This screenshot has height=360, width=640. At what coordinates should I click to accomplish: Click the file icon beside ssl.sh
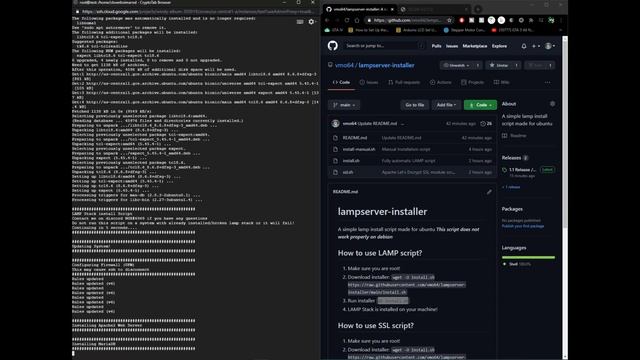pyautogui.click(x=336, y=172)
